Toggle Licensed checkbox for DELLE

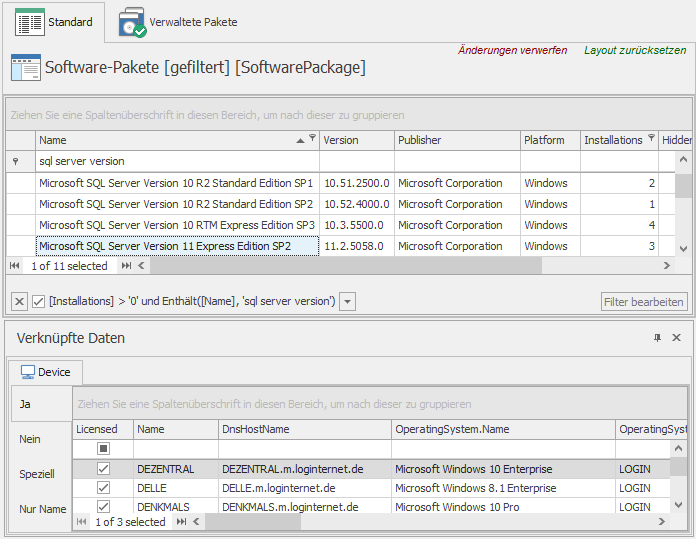pos(103,488)
